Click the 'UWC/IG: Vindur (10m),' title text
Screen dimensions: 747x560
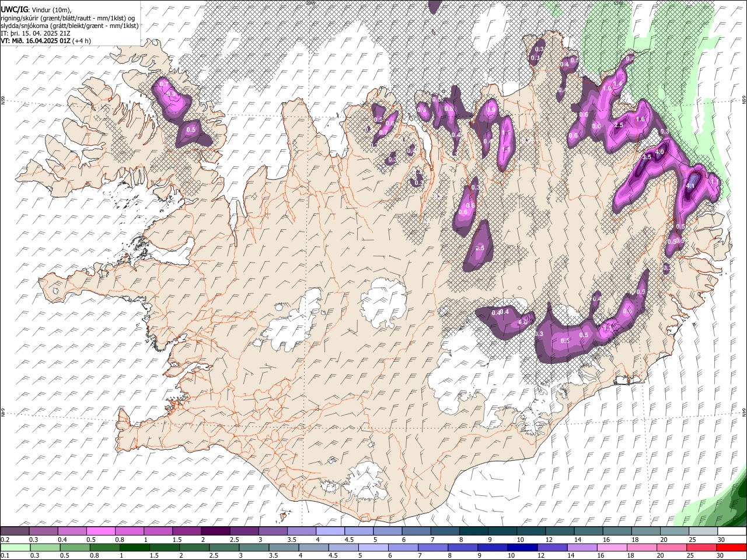coord(35,9)
